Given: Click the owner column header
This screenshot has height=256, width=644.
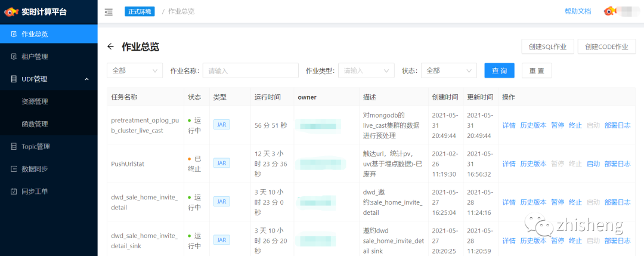Looking at the screenshot, I should [307, 97].
